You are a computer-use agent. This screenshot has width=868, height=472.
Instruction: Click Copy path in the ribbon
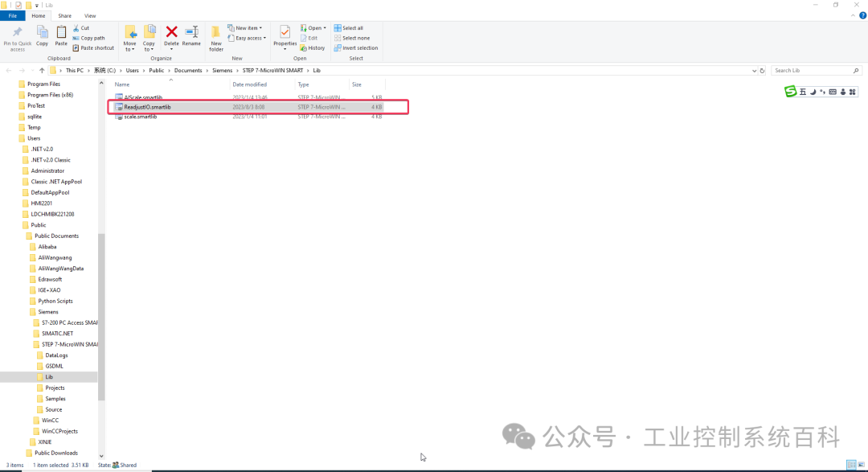[x=88, y=39]
